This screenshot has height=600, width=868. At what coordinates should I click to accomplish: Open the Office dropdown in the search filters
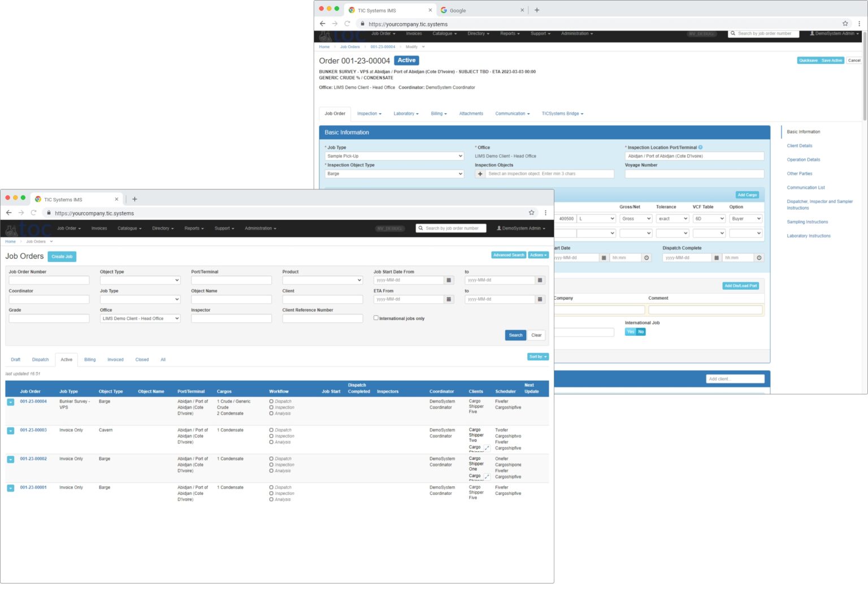tap(140, 319)
